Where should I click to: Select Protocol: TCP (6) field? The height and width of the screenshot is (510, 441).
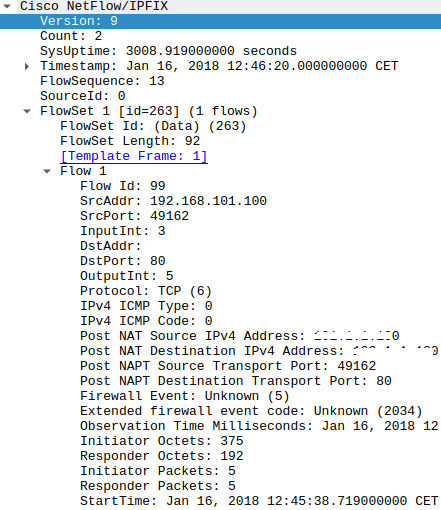220,291
